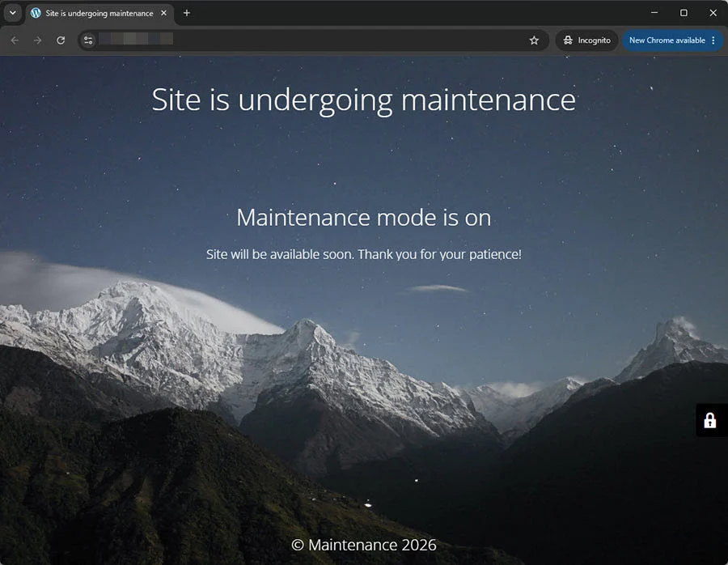728x565 pixels.
Task: Open Chrome three-dot menu
Action: point(713,40)
